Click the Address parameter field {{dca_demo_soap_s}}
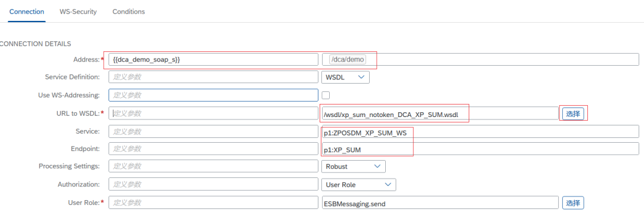 (213, 59)
